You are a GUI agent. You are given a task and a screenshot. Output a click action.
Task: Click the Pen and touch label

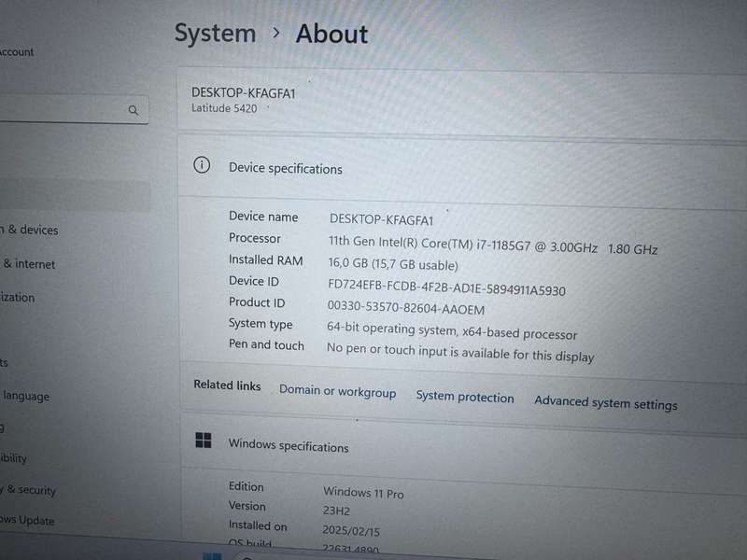coord(266,344)
